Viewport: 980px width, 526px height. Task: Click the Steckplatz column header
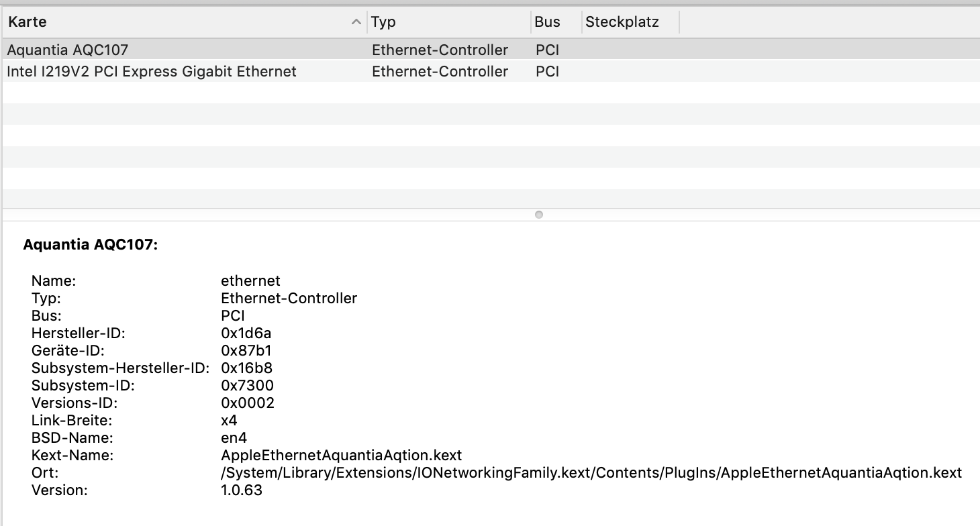click(622, 22)
